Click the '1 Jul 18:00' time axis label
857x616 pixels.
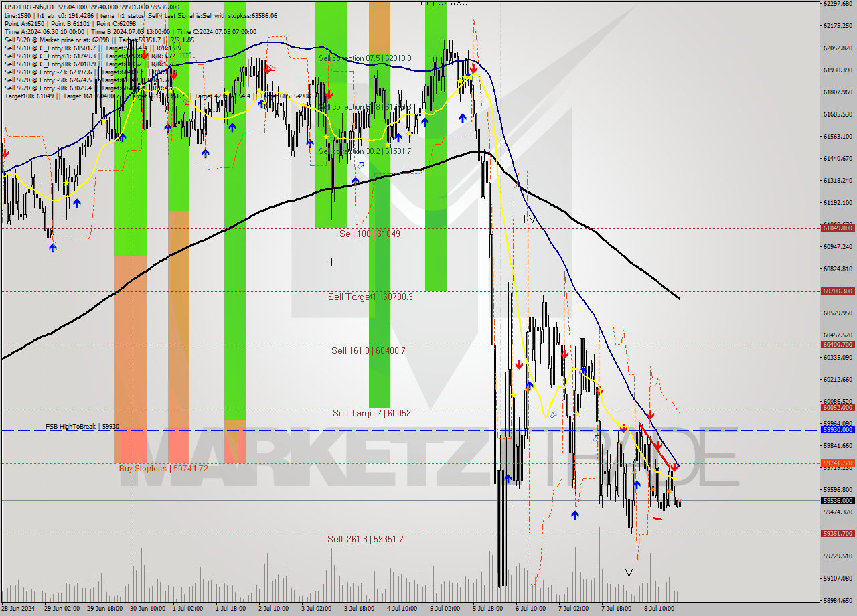click(231, 609)
